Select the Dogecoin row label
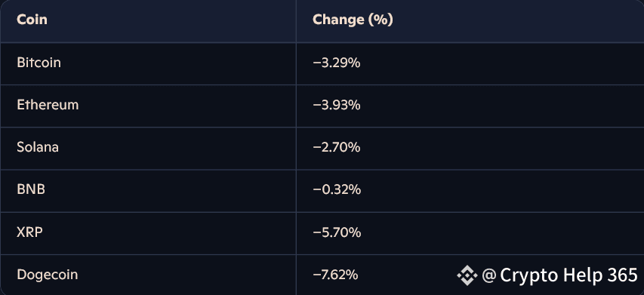 click(x=48, y=275)
